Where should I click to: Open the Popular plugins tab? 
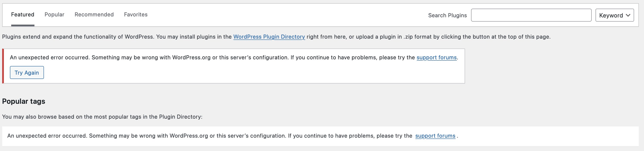54,14
